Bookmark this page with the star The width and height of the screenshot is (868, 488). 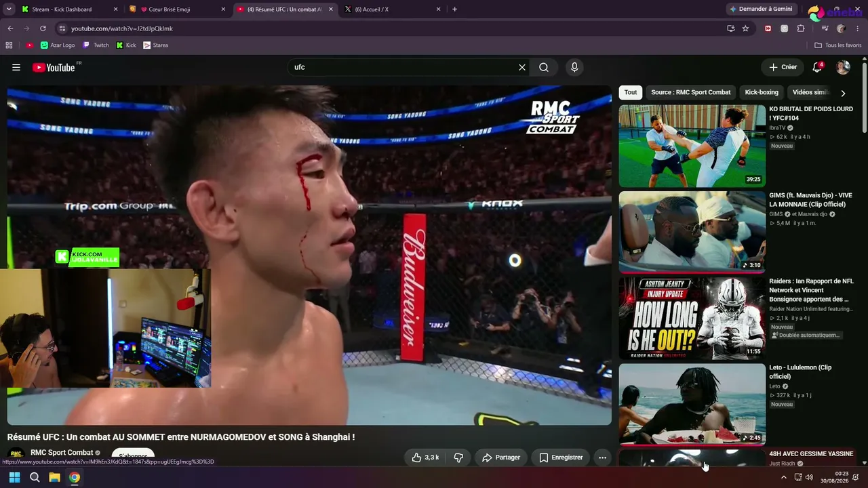coord(745,28)
